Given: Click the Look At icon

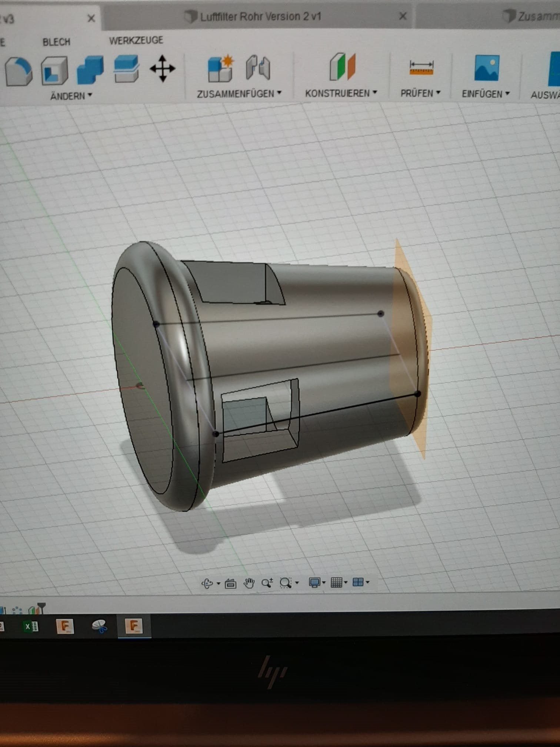Looking at the screenshot, I should click(230, 583).
